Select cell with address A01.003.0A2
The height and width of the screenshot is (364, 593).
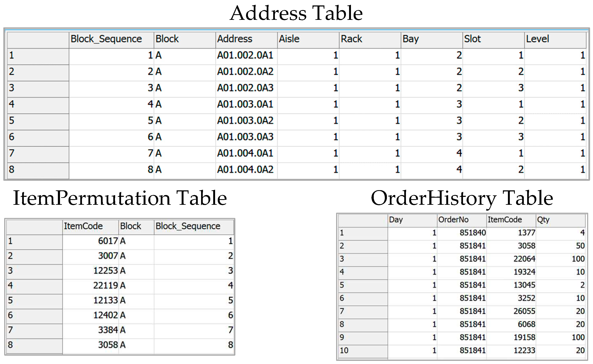coord(245,120)
